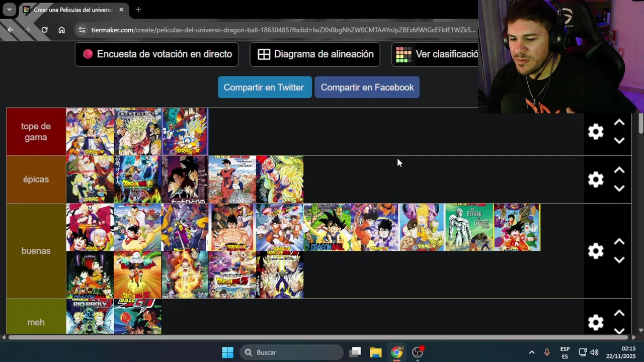
Task: Open File Explorer from taskbar
Action: 376,352
